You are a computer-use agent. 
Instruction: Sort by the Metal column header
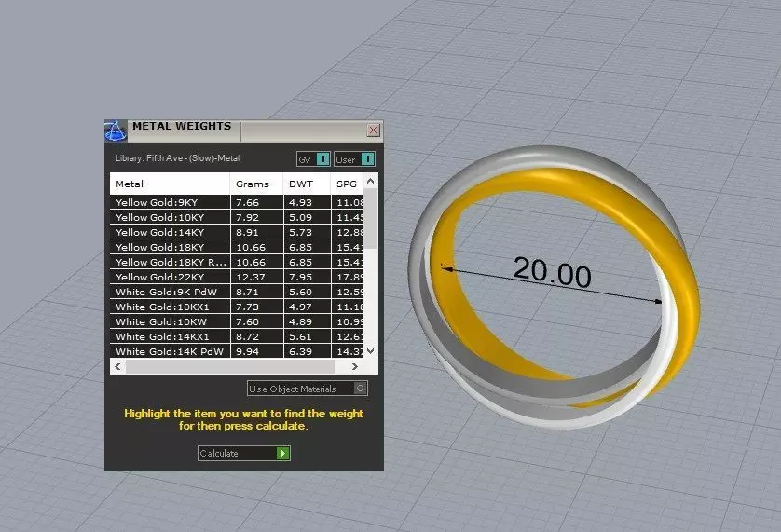[170, 184]
